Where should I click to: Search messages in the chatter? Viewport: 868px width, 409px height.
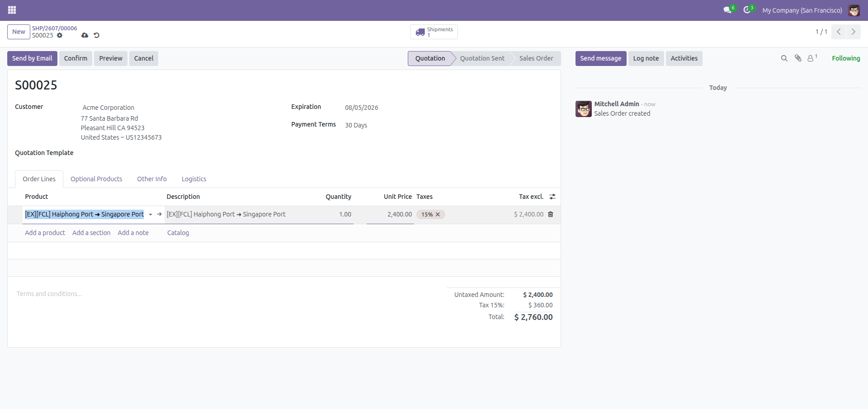784,58
